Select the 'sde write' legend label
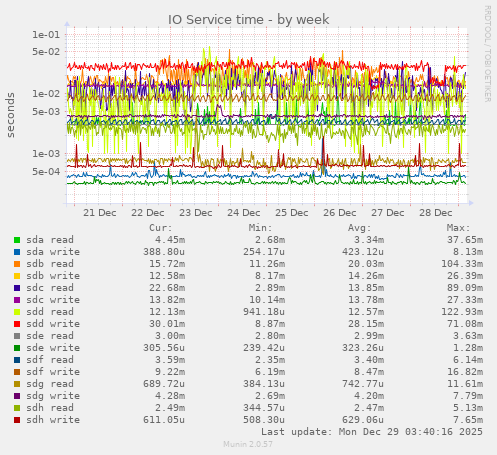Image resolution: width=497 pixels, height=455 pixels. (53, 348)
